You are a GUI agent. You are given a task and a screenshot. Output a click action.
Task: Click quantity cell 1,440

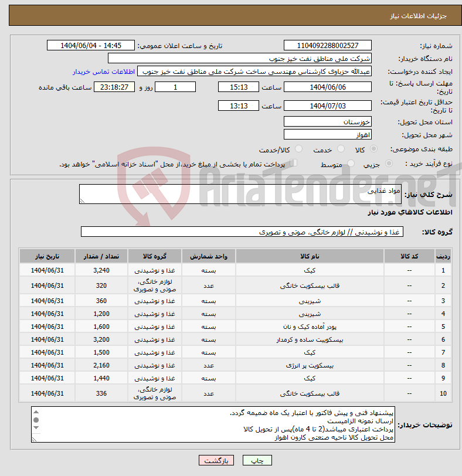click(101, 378)
